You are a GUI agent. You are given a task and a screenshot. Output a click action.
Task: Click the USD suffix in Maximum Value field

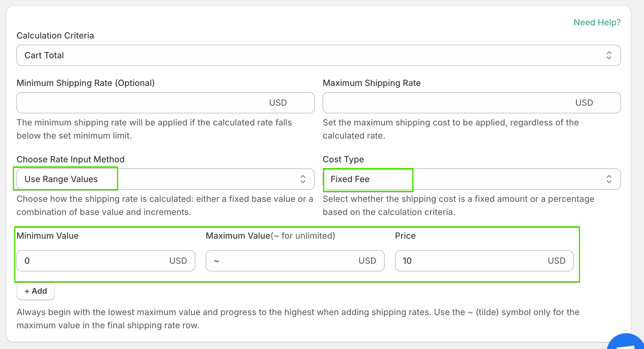point(367,261)
